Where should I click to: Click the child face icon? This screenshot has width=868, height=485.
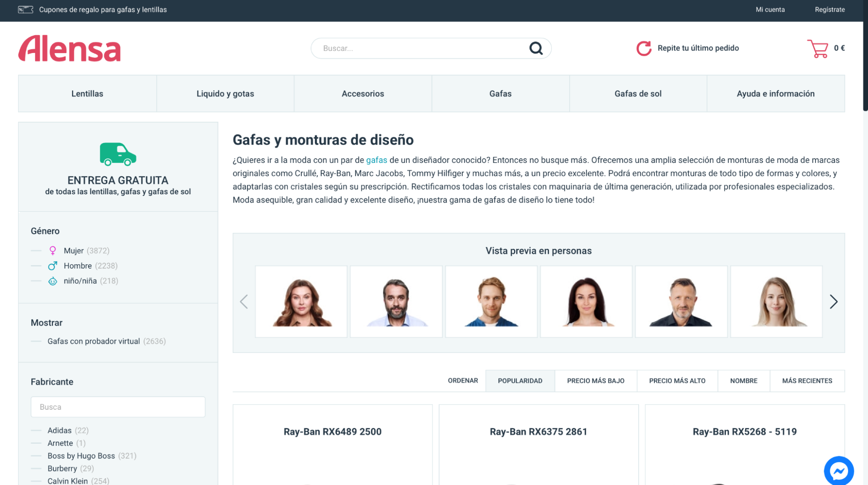pos(53,281)
